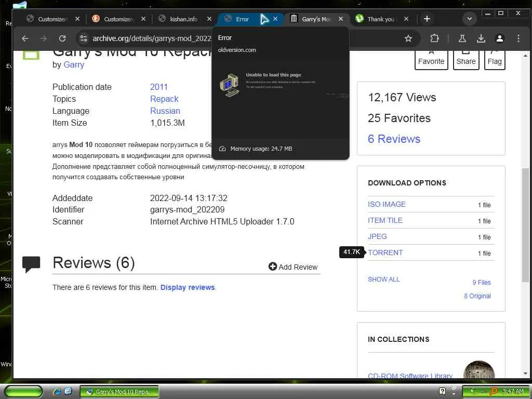Switch to the Error tab
The height and width of the screenshot is (399, 532).
[243, 19]
